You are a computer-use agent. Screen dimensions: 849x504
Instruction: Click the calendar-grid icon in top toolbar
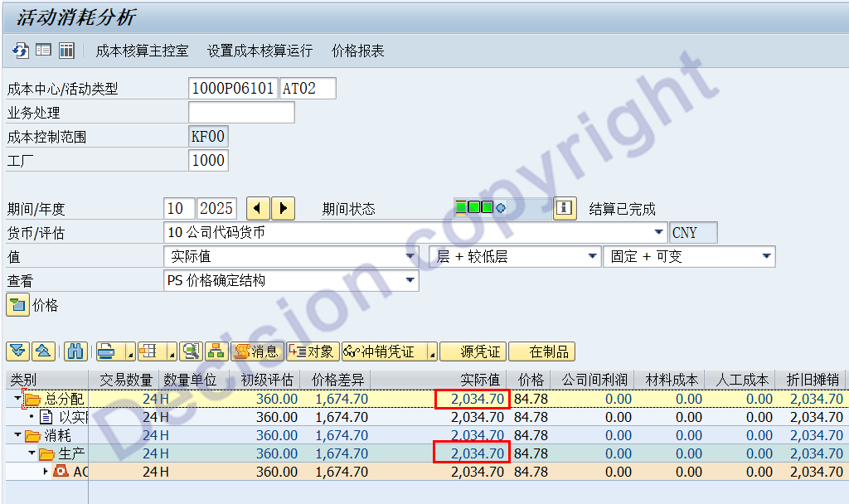(66, 51)
